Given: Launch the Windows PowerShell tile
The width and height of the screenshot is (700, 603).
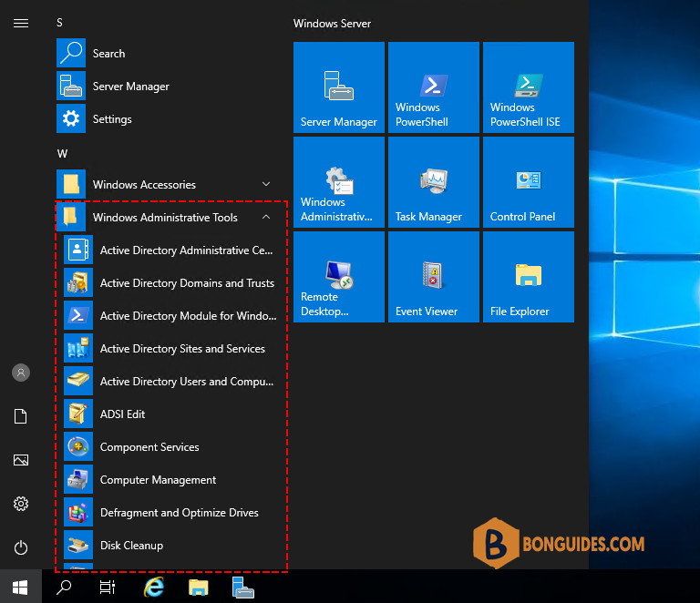Looking at the screenshot, I should (x=434, y=87).
